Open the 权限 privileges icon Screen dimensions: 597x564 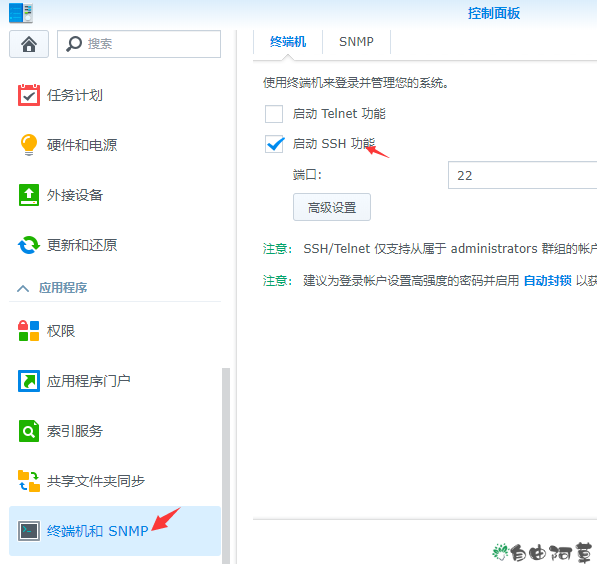(29, 331)
